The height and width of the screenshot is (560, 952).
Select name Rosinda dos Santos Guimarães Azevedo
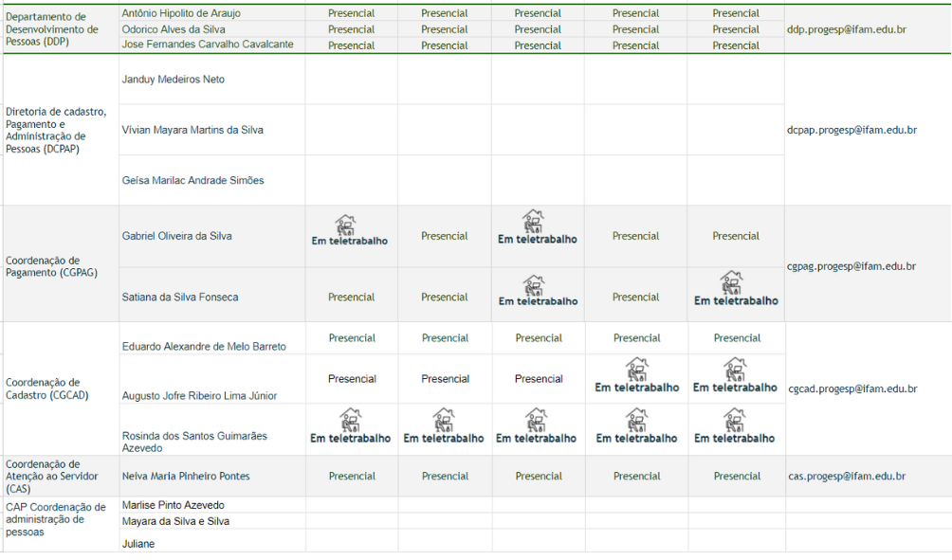click(x=194, y=442)
